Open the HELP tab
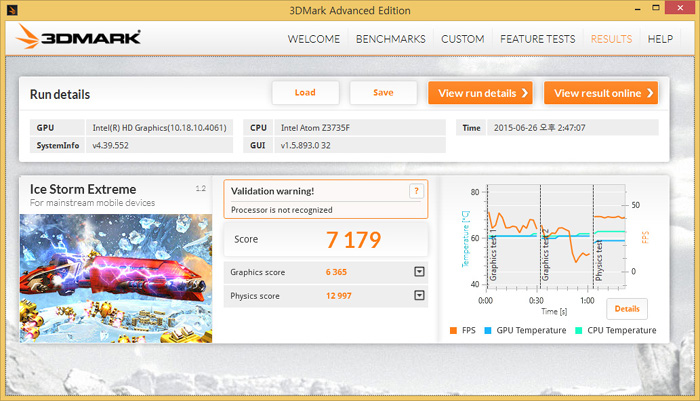 [660, 39]
